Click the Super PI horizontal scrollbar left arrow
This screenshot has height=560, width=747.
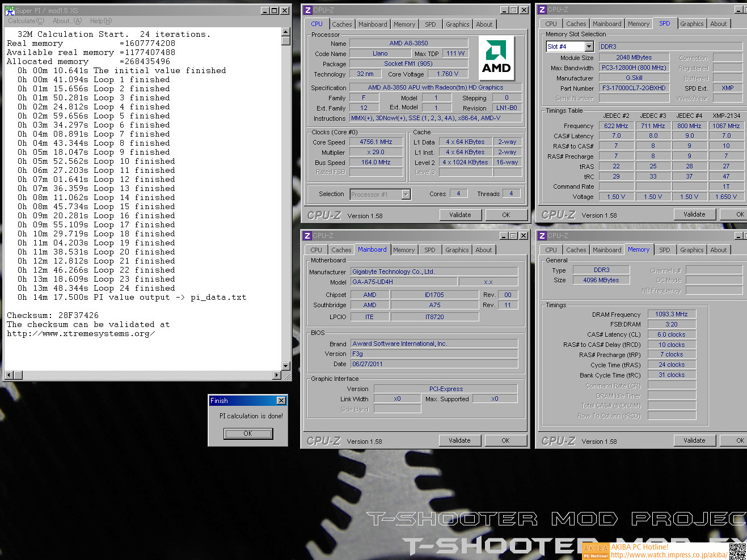click(x=9, y=375)
